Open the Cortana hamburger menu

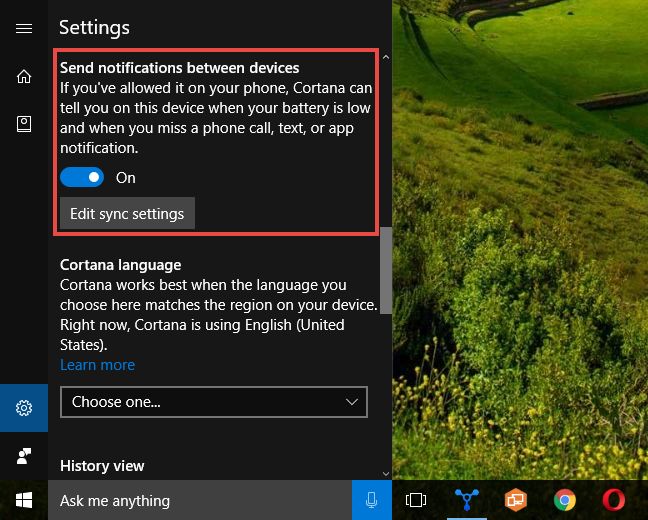click(24, 28)
